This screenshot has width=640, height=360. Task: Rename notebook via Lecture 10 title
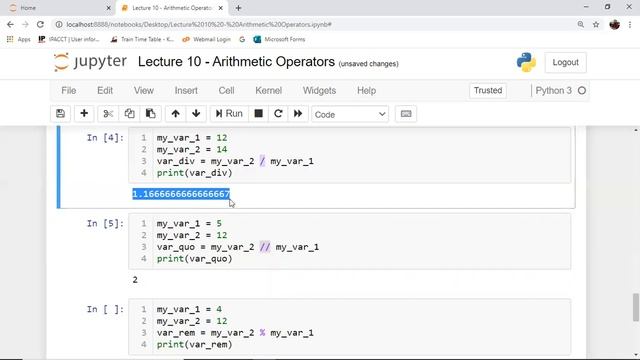tap(236, 62)
